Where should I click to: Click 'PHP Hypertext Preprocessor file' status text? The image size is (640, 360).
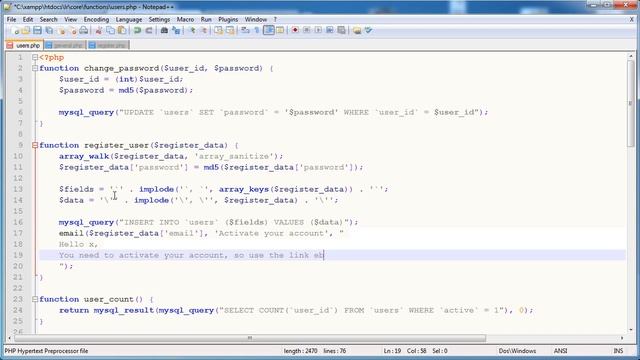pos(46,351)
